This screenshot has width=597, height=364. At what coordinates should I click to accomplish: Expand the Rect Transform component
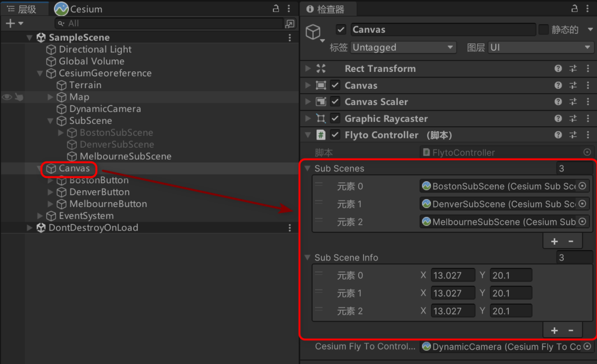pos(308,69)
